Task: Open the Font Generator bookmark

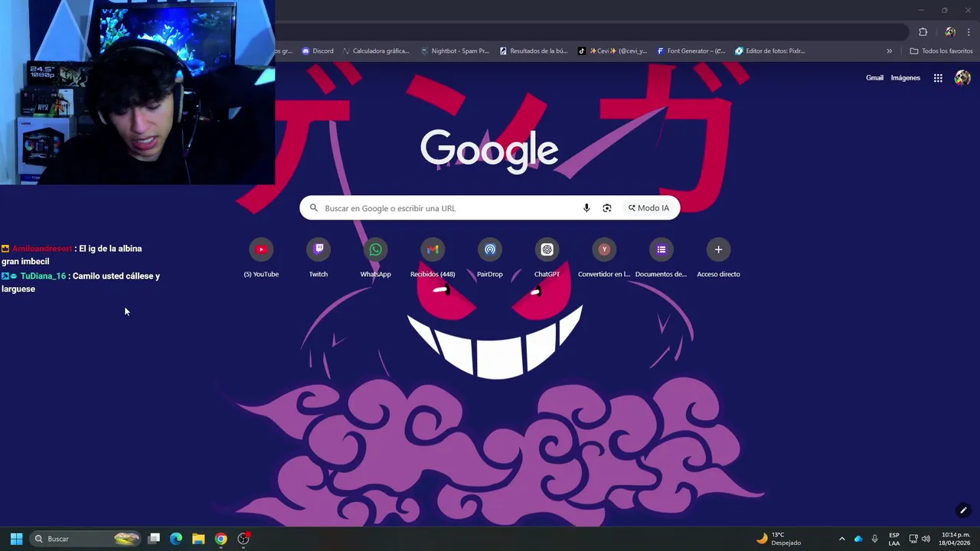Action: click(x=691, y=51)
